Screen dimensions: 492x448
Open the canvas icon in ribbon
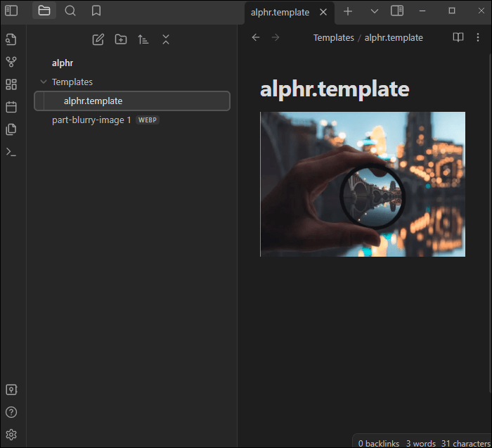(11, 84)
